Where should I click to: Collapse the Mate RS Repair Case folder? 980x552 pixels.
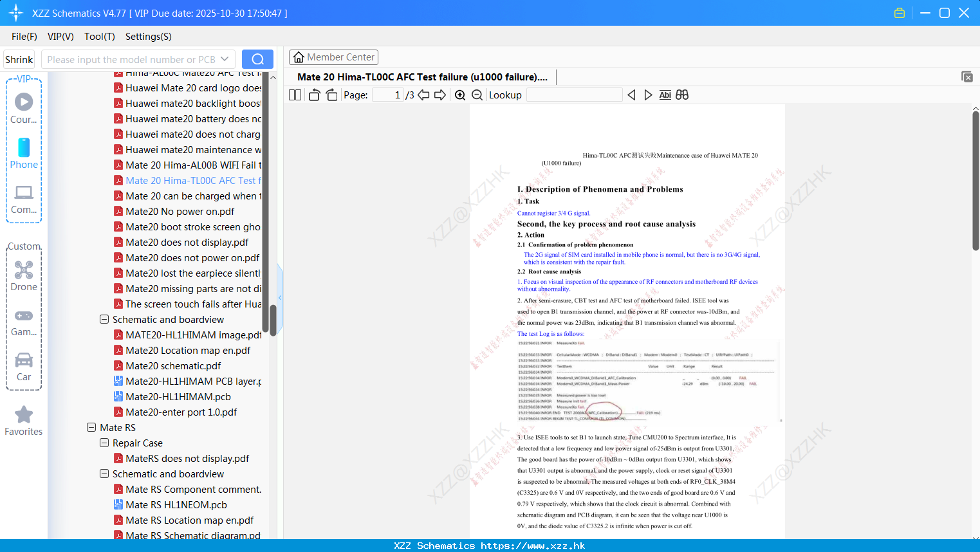104,443
